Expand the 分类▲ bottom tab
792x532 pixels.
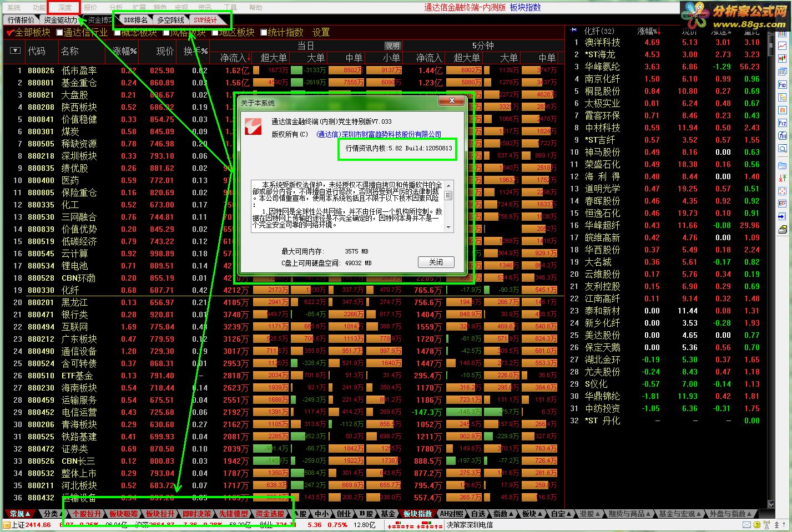tap(53, 514)
